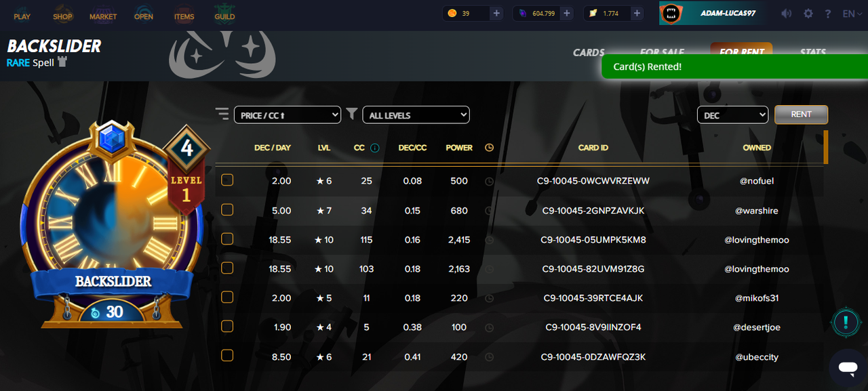Click the orange credits coin icon
Screen dimensions: 868x391
click(x=452, y=14)
